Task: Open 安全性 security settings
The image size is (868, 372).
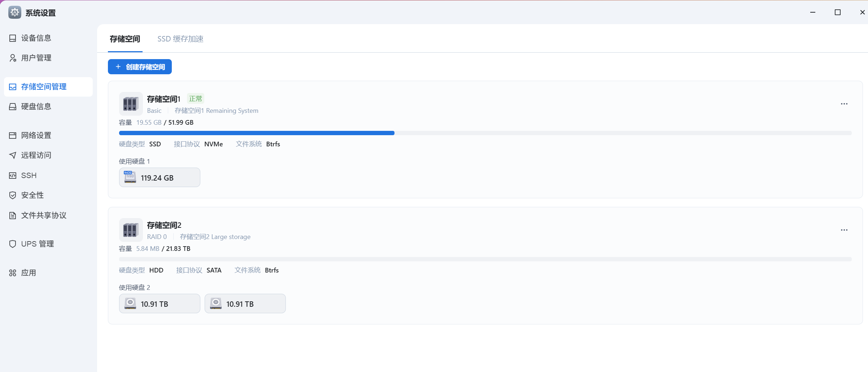Action: (32, 195)
